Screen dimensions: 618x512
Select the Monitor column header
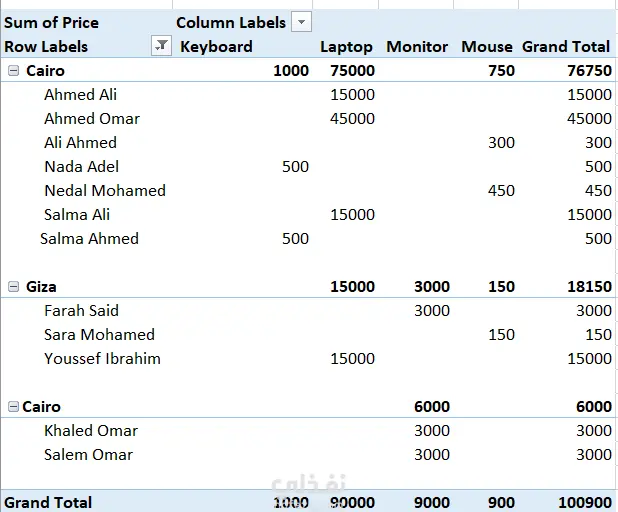click(x=417, y=47)
